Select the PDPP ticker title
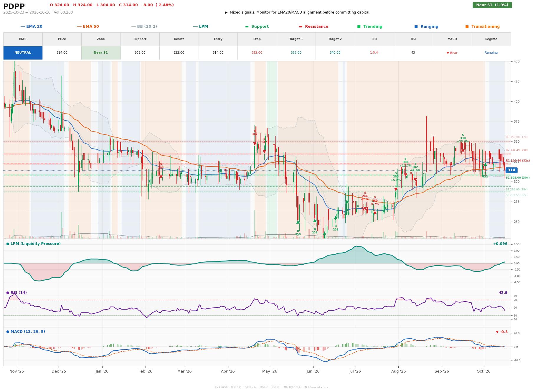This screenshot has width=533, height=392. click(14, 6)
